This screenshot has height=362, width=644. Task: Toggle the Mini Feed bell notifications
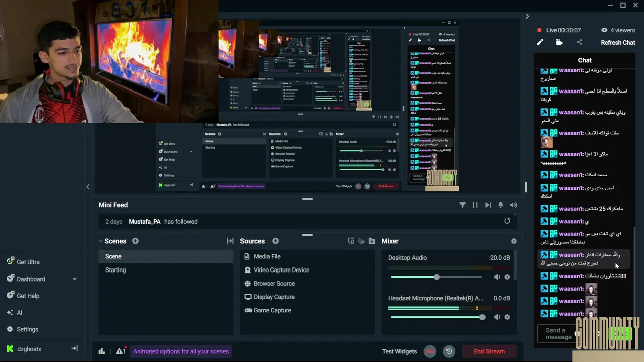coord(501,205)
